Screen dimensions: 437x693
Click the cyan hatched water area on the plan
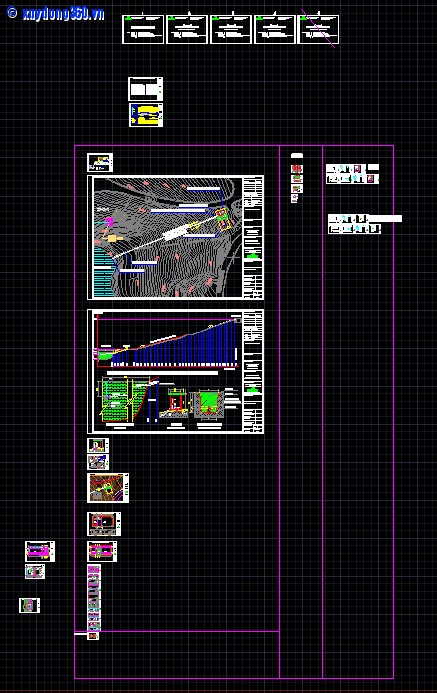pos(104,272)
